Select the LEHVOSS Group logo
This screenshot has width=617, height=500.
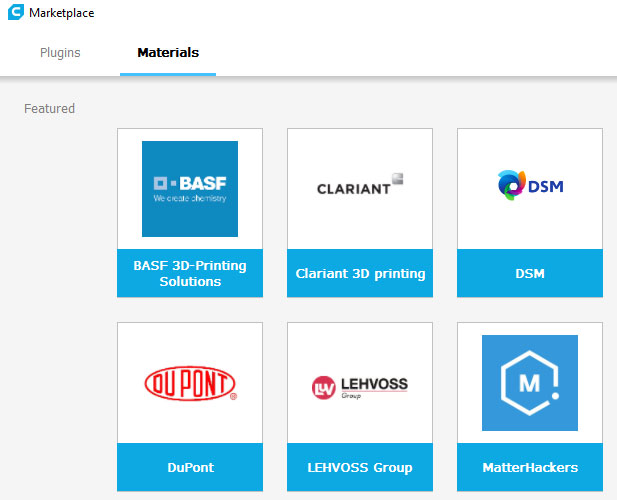tap(360, 385)
